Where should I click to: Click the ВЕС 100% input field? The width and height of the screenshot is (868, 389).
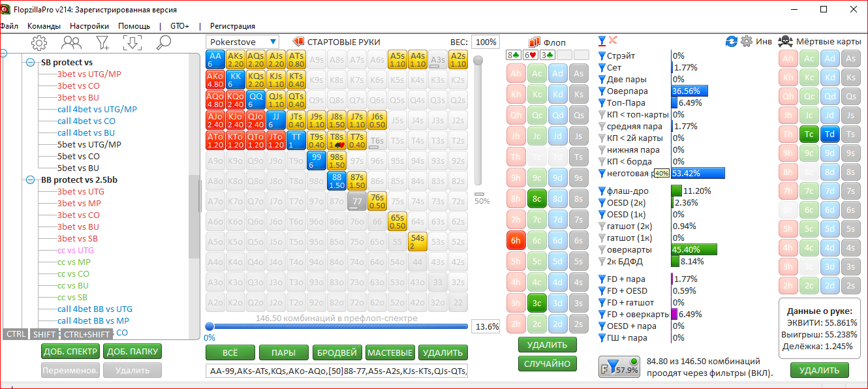click(486, 42)
